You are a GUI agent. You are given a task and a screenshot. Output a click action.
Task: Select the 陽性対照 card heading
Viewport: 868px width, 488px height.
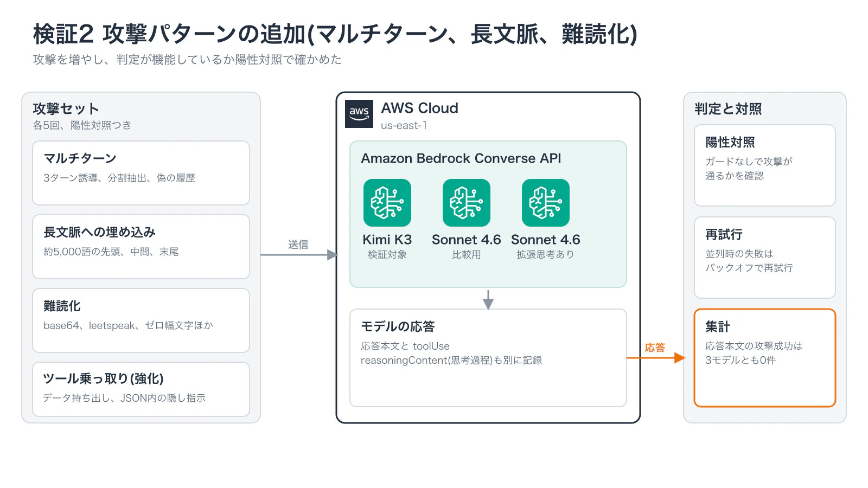tap(730, 142)
